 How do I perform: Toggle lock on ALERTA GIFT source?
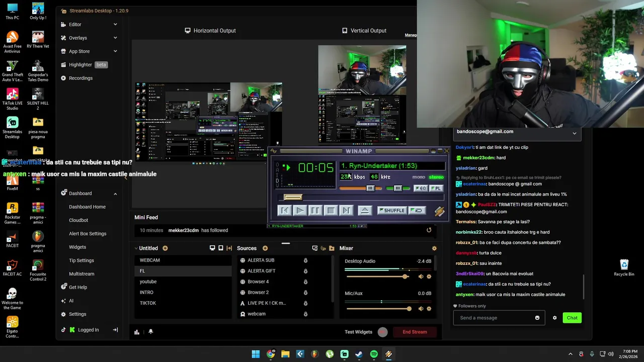tap(305, 271)
